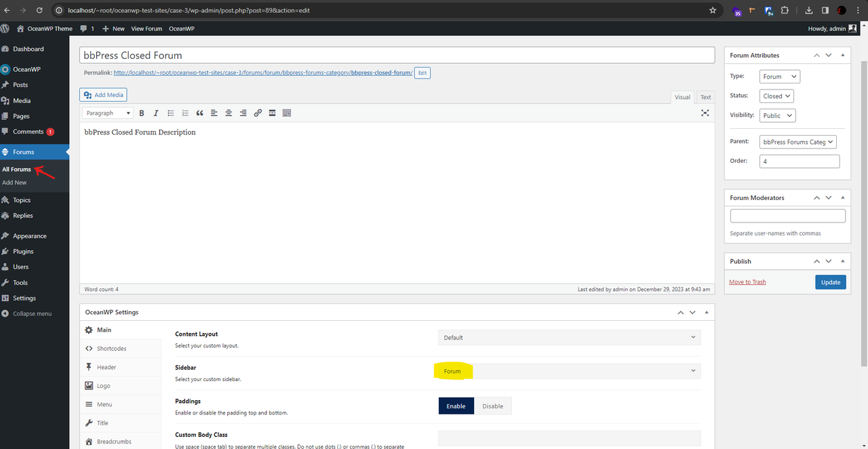Open browser downloads icon
The width and height of the screenshot is (868, 449).
pyautogui.click(x=808, y=10)
